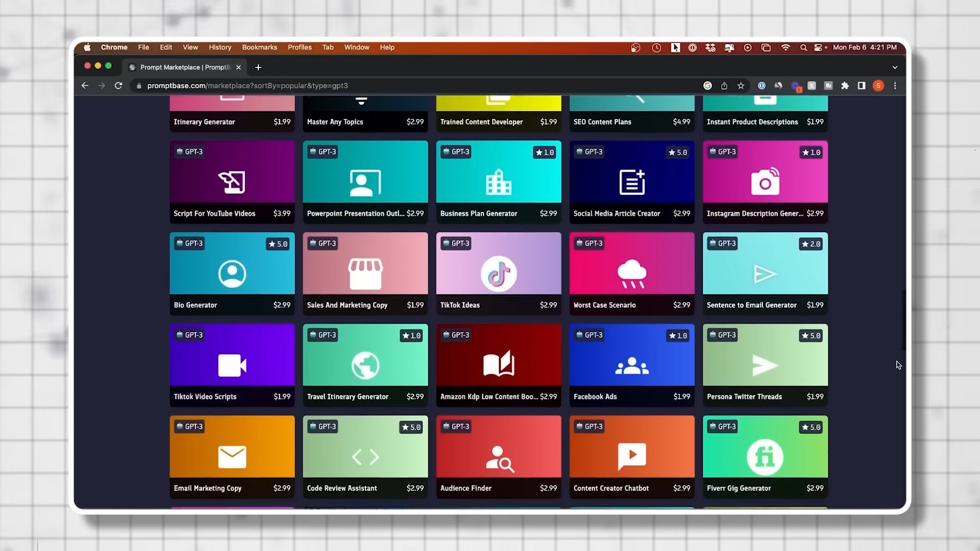Reload the page with the refresh button
The image size is (980, 551).
click(118, 86)
